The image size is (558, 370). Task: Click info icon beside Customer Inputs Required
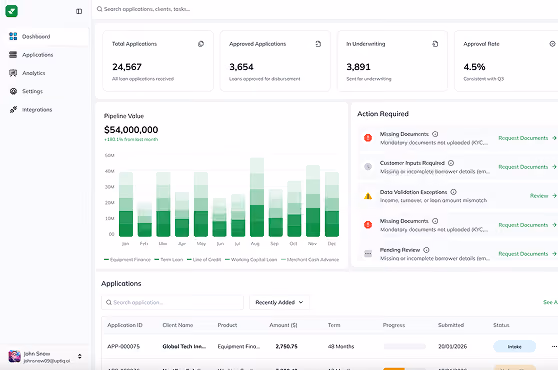click(451, 163)
